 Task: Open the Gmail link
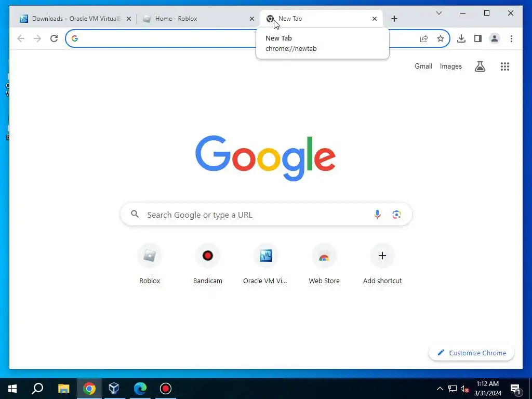[423, 66]
